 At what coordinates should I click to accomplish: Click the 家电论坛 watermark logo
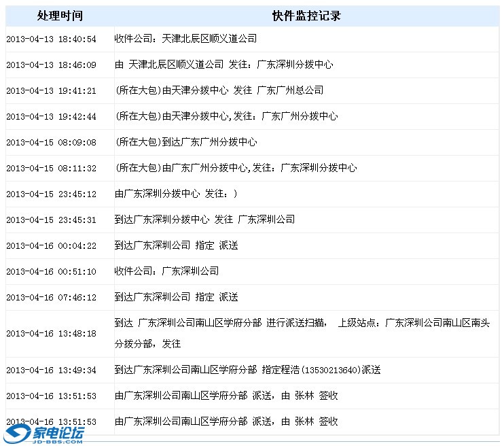46,434
